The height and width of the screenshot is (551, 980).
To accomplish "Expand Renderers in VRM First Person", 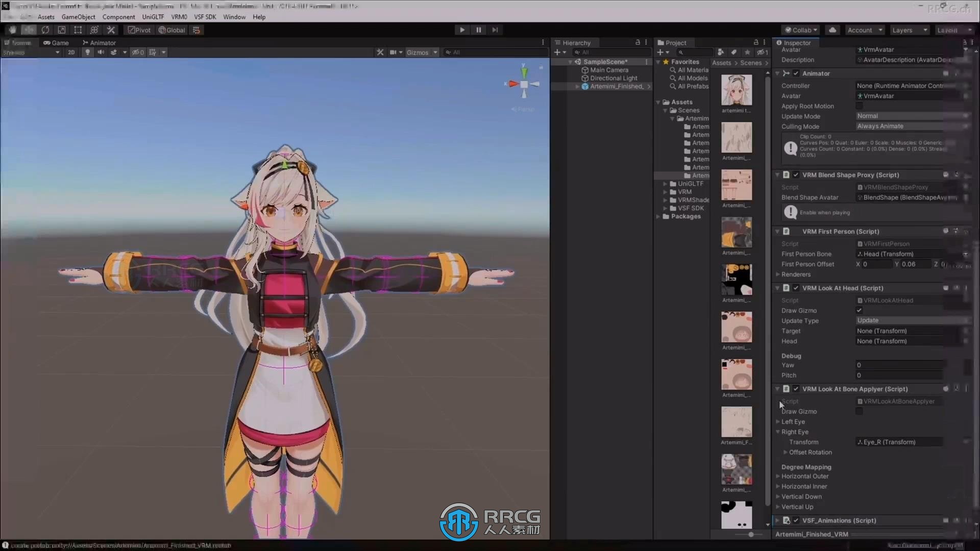I will pyautogui.click(x=778, y=274).
